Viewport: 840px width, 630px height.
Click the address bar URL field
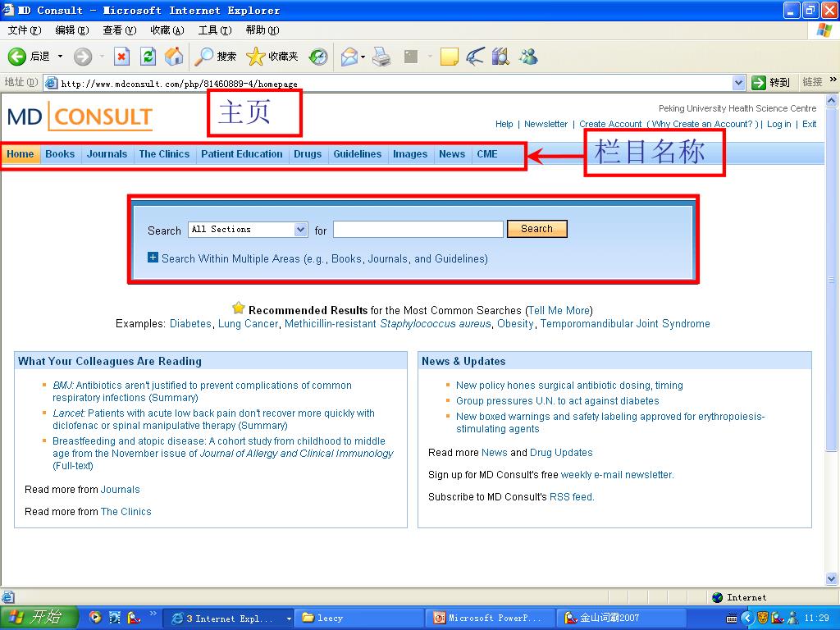[388, 83]
